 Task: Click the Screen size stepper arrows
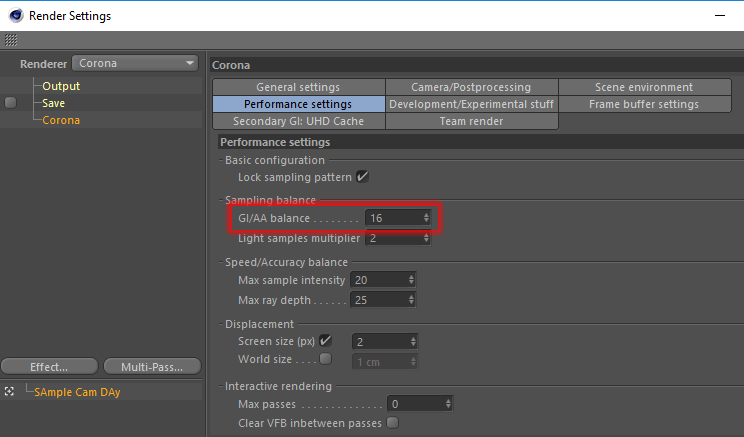(x=413, y=342)
